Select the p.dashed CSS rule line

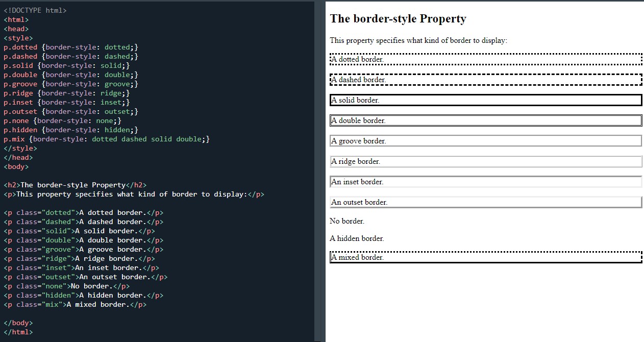[71, 56]
